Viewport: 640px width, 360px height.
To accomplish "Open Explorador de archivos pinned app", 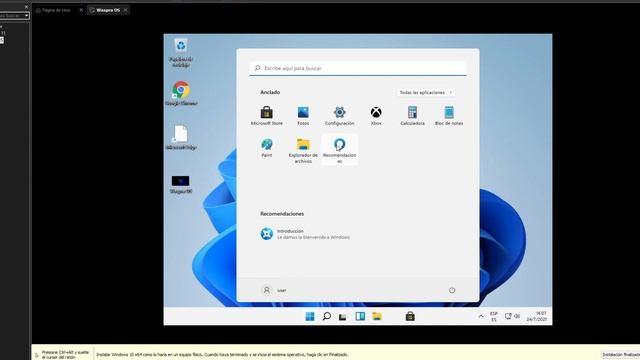I will 303,151.
